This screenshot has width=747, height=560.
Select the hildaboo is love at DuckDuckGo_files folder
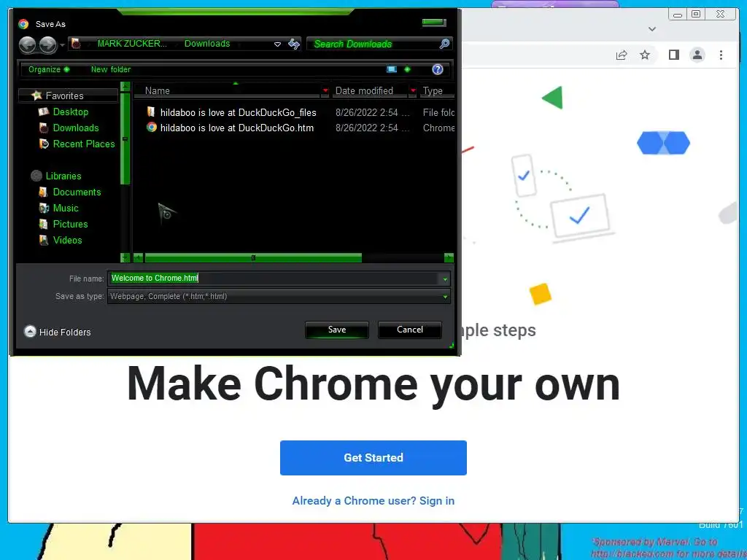pos(239,112)
